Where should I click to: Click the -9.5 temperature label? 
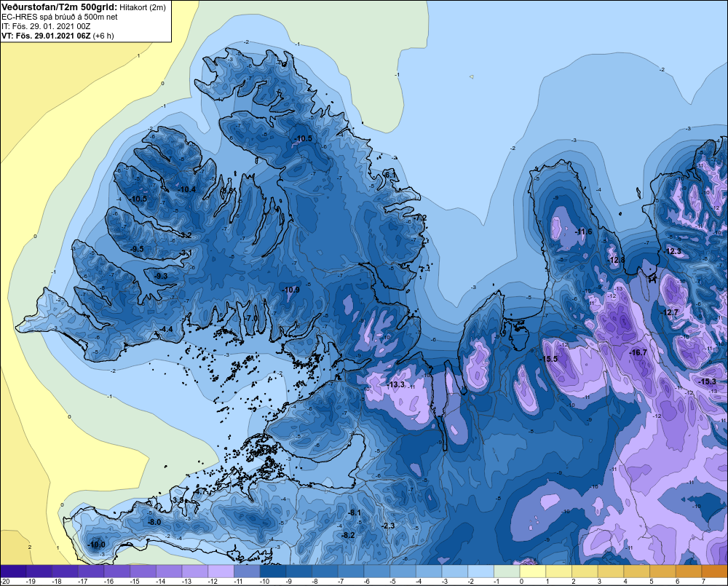(137, 250)
